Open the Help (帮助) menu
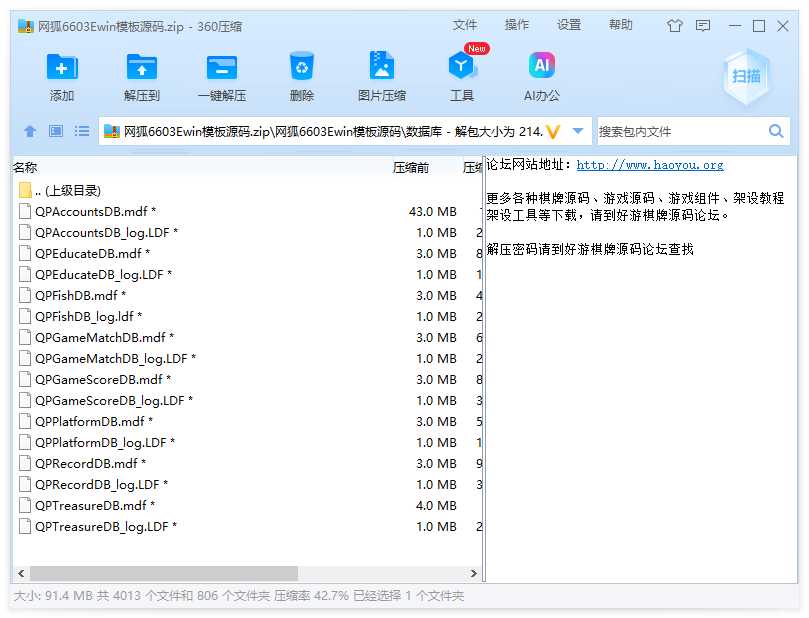The width and height of the screenshot is (809, 618). [620, 25]
